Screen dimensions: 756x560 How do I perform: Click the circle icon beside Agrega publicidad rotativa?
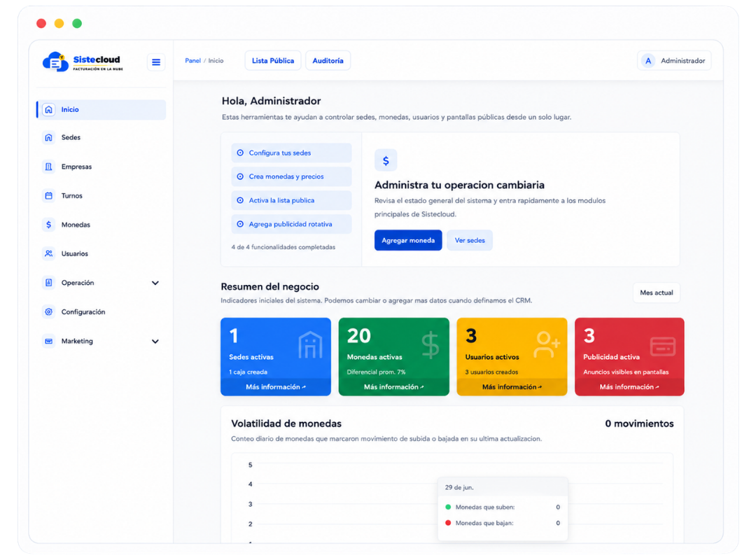click(x=240, y=224)
